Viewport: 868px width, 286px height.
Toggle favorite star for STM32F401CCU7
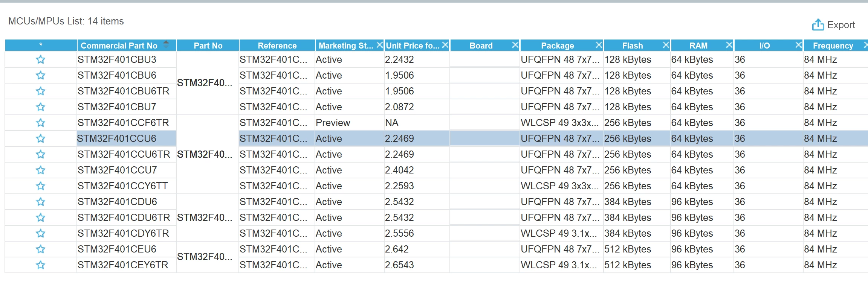(x=41, y=170)
